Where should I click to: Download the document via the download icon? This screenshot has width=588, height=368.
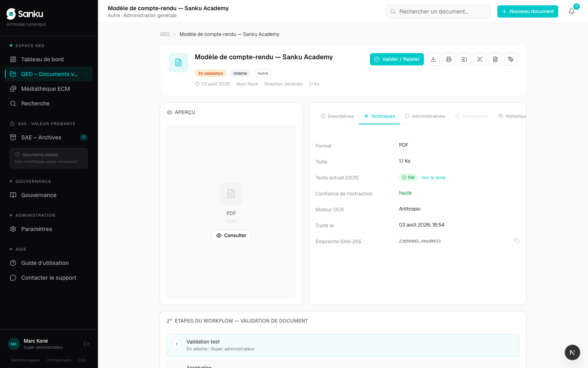click(x=433, y=59)
